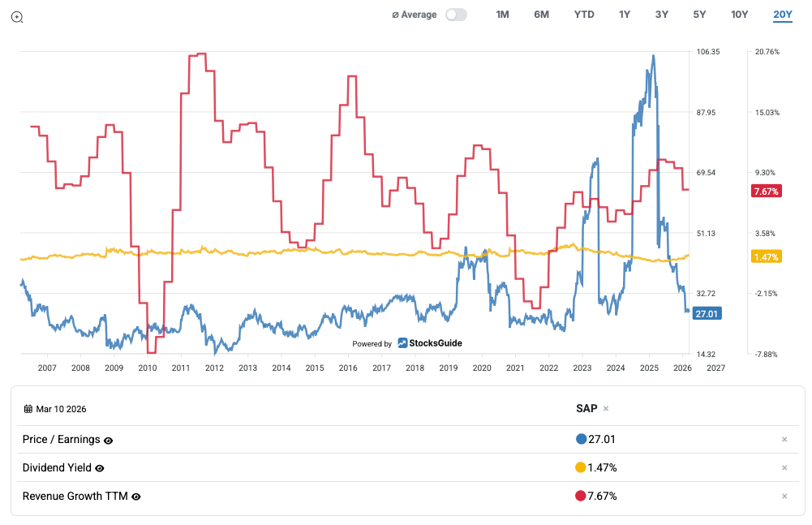
Task: Click the zoom magnifier icon
Action: 17,16
